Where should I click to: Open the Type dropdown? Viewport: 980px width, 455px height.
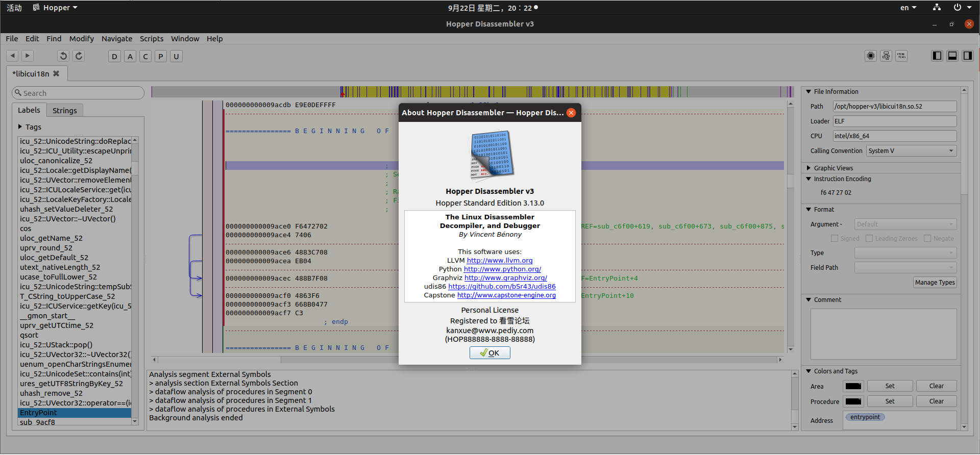tap(905, 253)
